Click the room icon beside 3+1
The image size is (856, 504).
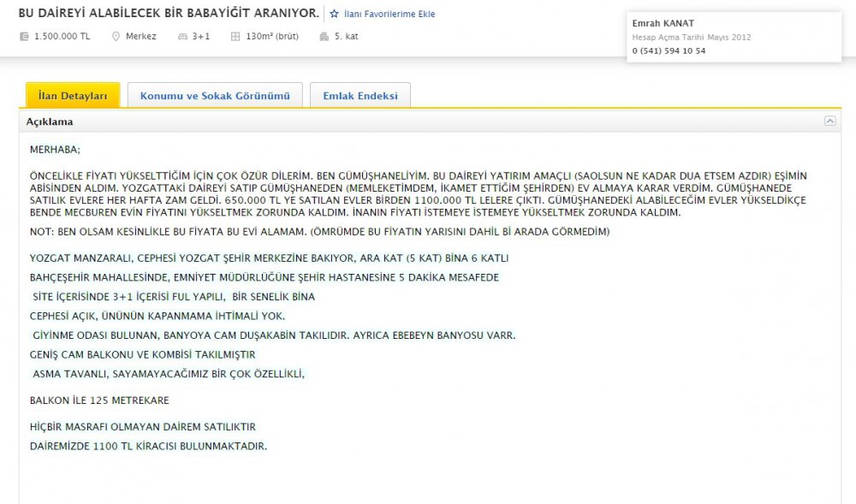point(182,37)
